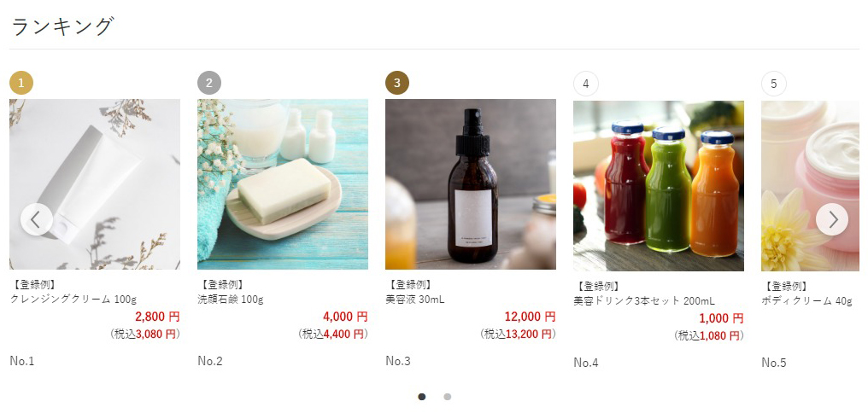Screen dimensions: 868x413
Task: Open the brown serum bottle image
Action: pos(471,184)
